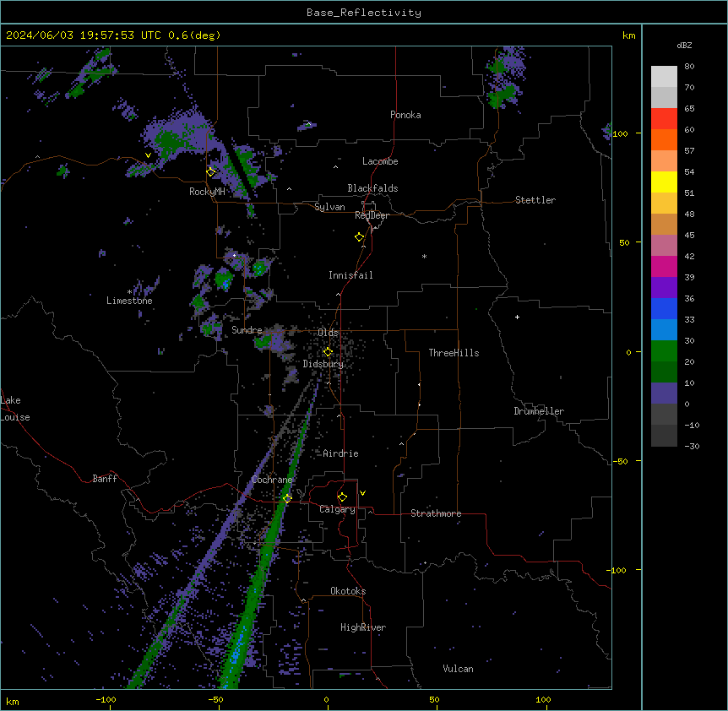The width and height of the screenshot is (728, 711).
Task: Click the Airdrie label
Action: coord(340,453)
